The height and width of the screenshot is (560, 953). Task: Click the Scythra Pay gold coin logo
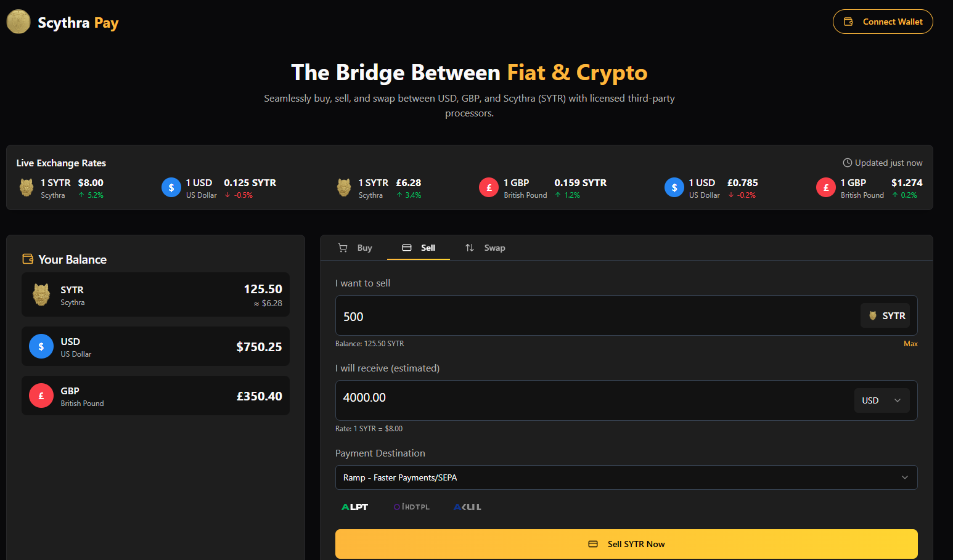point(18,22)
